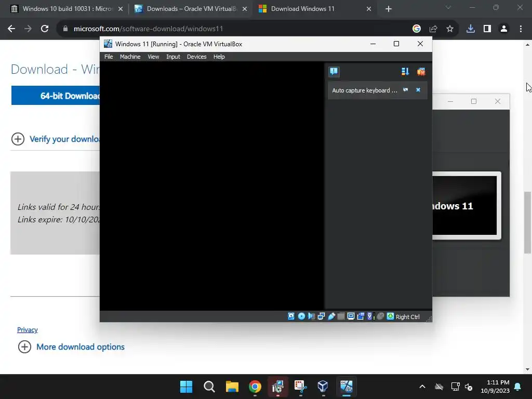Open Chrome from taskbar
The height and width of the screenshot is (399, 532).
(255, 387)
